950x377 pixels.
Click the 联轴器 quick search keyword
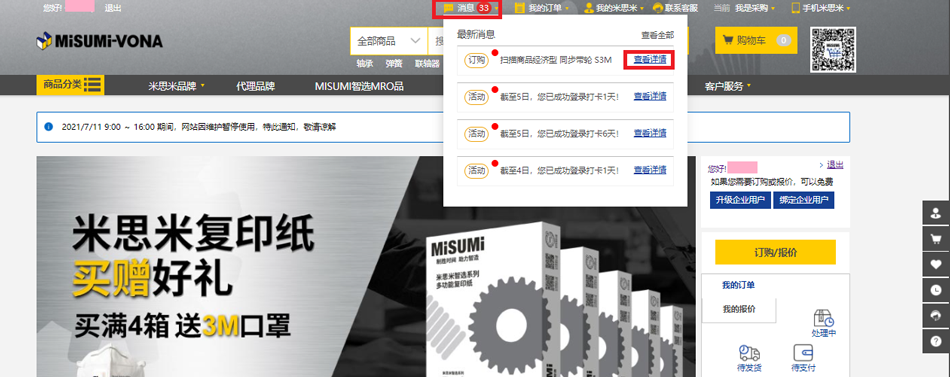[427, 63]
